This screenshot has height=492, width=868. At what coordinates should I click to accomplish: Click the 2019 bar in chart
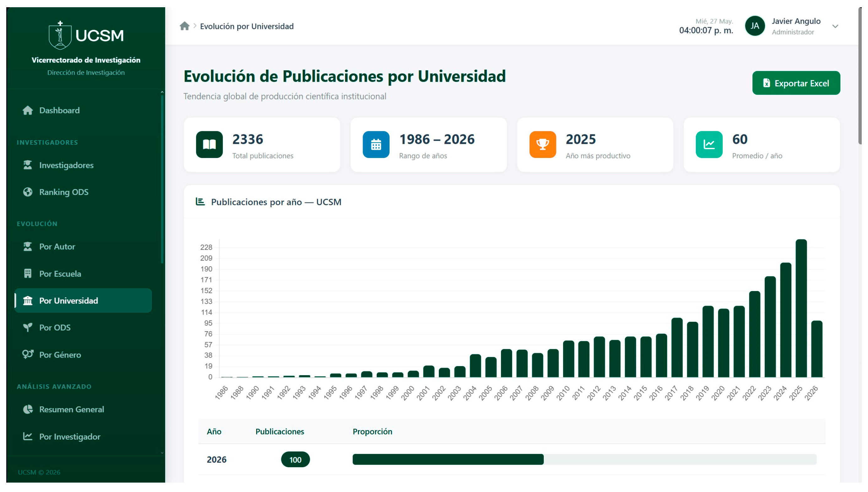coord(708,342)
